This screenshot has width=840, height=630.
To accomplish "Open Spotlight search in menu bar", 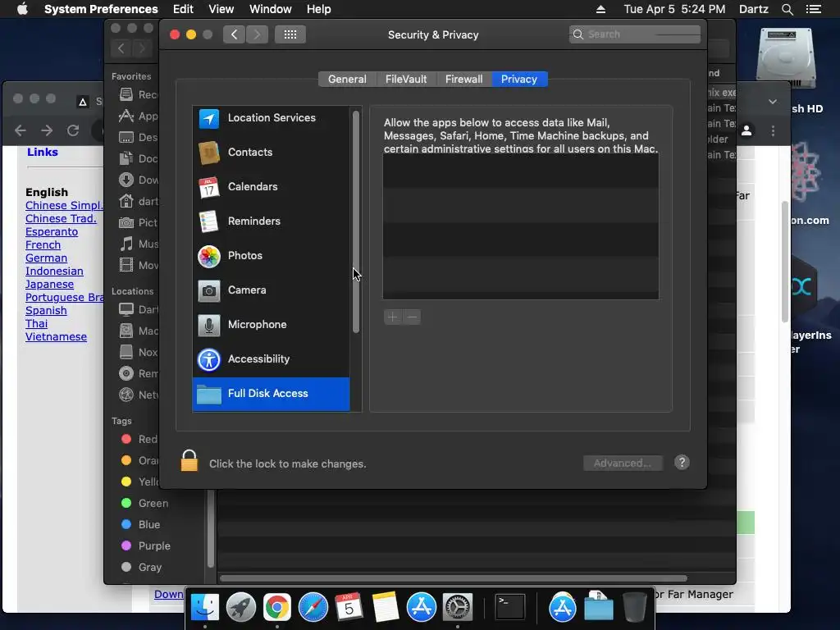I will click(787, 9).
